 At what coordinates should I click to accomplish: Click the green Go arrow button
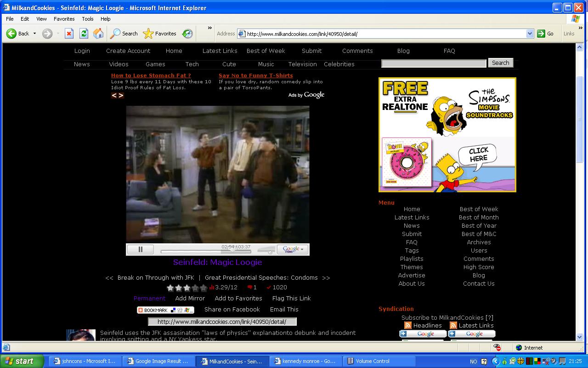coord(545,34)
